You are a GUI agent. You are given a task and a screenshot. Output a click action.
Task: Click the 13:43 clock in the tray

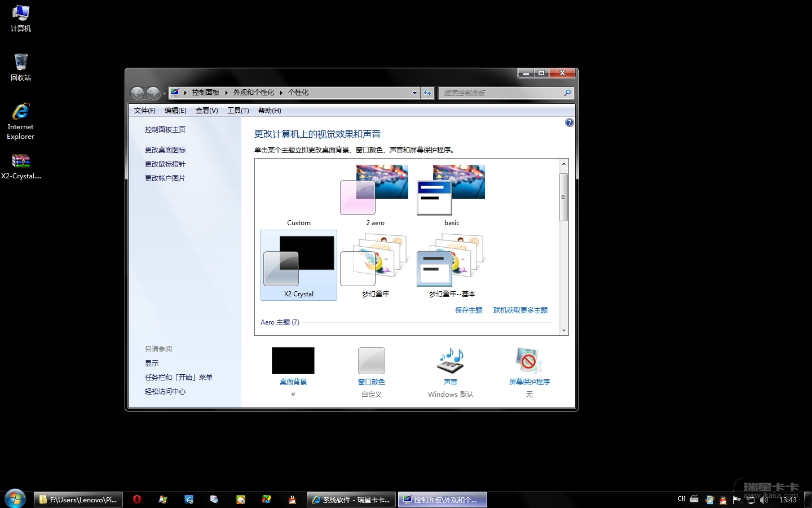[x=788, y=500]
